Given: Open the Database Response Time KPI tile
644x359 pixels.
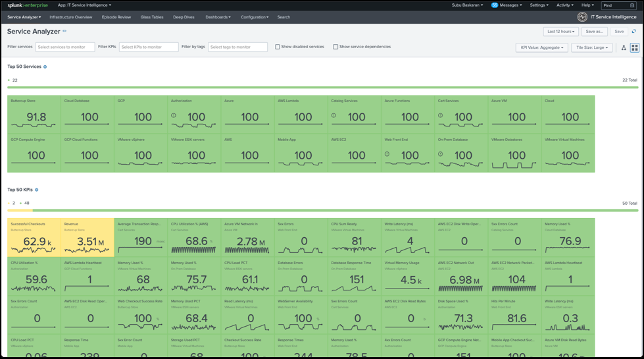Looking at the screenshot, I should [x=354, y=276].
